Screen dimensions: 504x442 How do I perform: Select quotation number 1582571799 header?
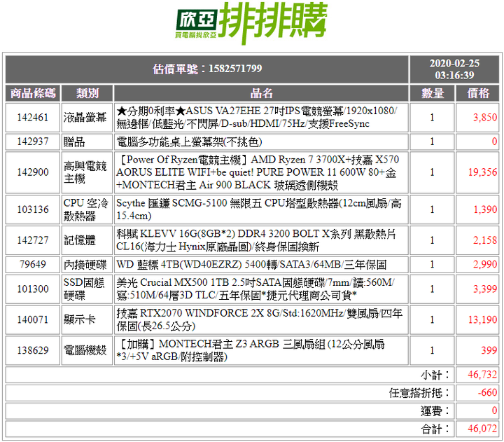(207, 69)
